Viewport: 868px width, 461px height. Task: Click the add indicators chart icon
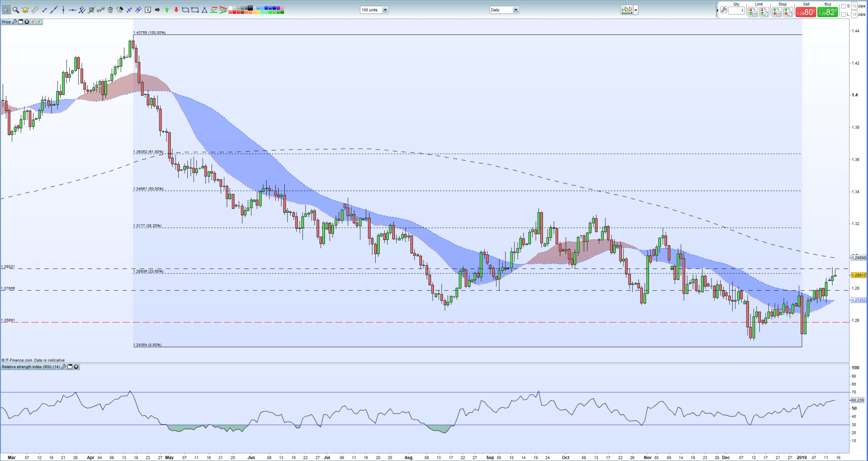pyautogui.click(x=627, y=10)
